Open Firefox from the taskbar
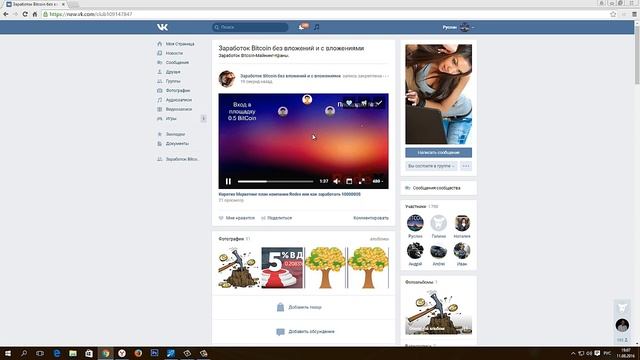The width and height of the screenshot is (640, 360). [x=138, y=353]
